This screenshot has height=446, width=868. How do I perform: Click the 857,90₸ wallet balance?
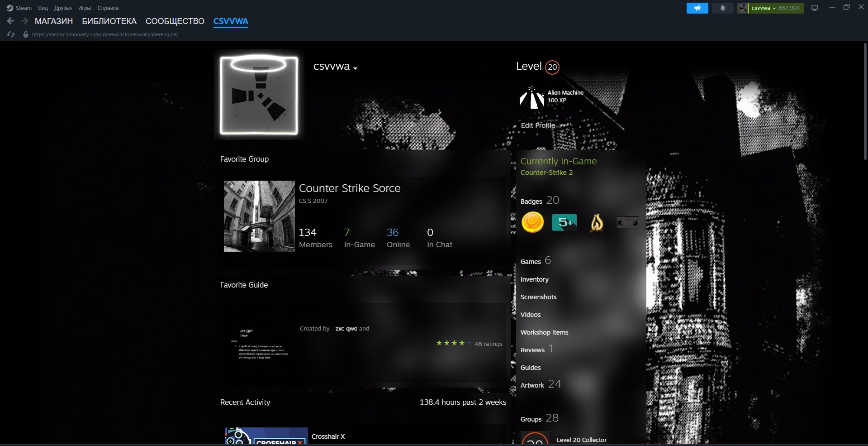click(789, 8)
